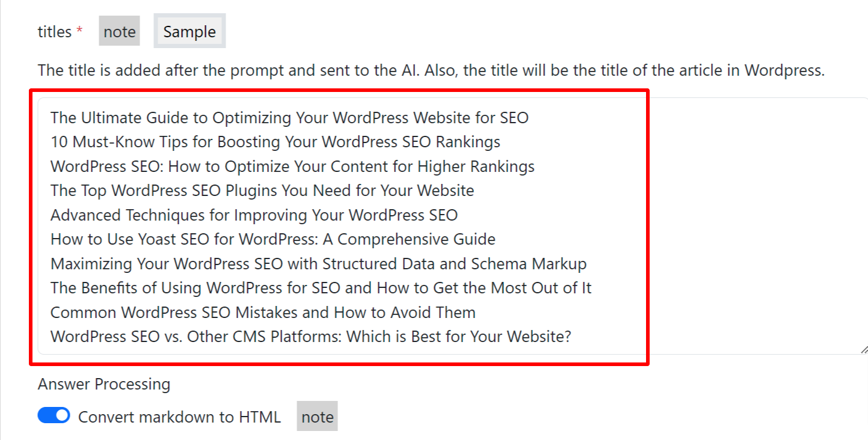Click the title description help text

pyautogui.click(x=431, y=70)
